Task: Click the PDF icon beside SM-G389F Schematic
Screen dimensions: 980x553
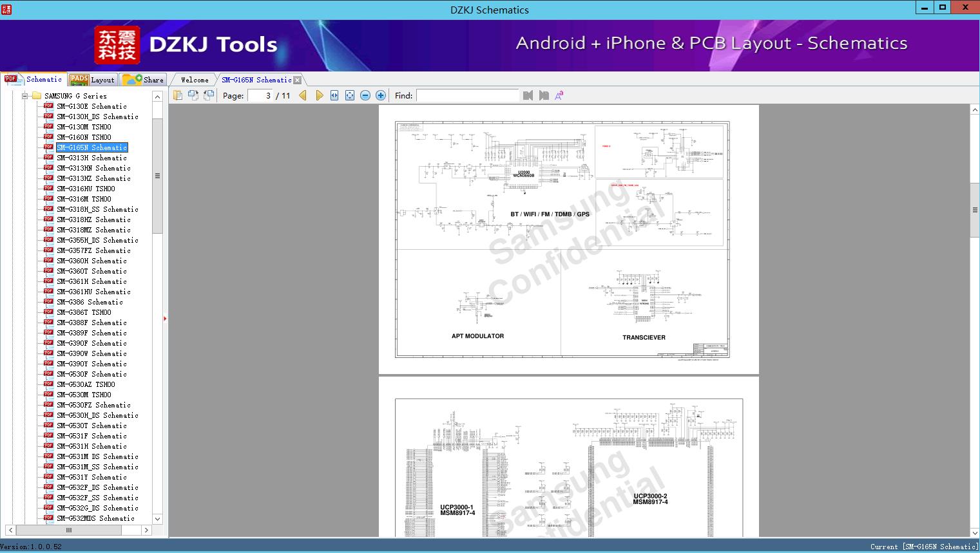Action: pyautogui.click(x=48, y=332)
